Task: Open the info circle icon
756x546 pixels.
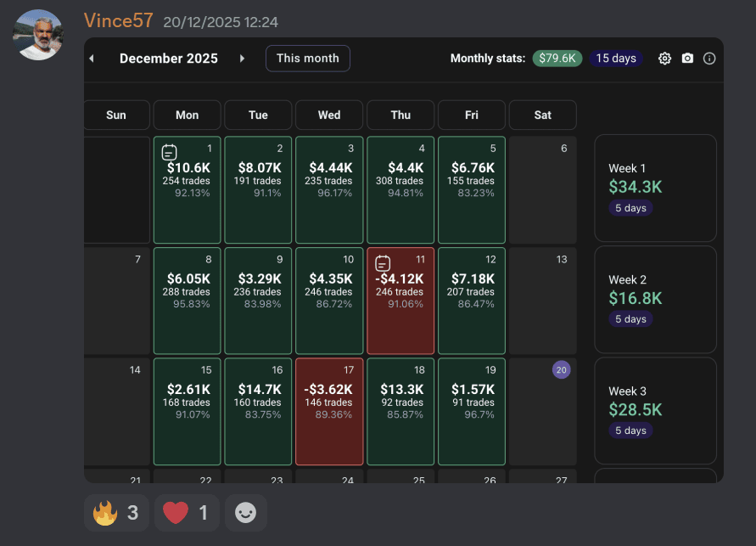Action: [709, 59]
